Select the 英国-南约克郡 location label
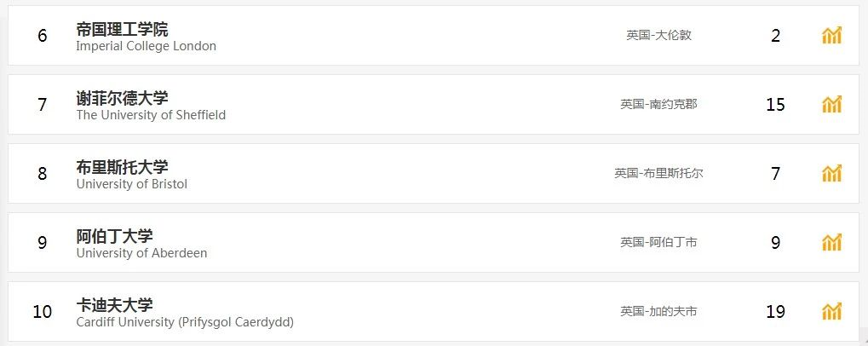 coord(658,104)
